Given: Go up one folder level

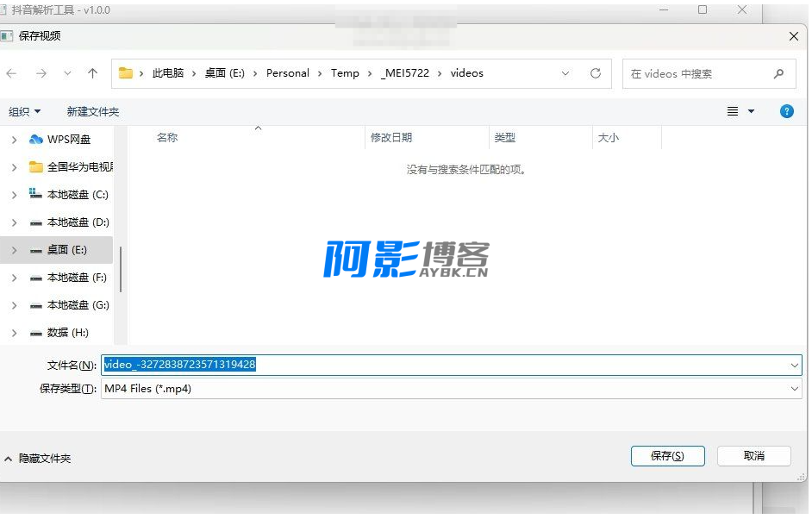Looking at the screenshot, I should (x=93, y=74).
